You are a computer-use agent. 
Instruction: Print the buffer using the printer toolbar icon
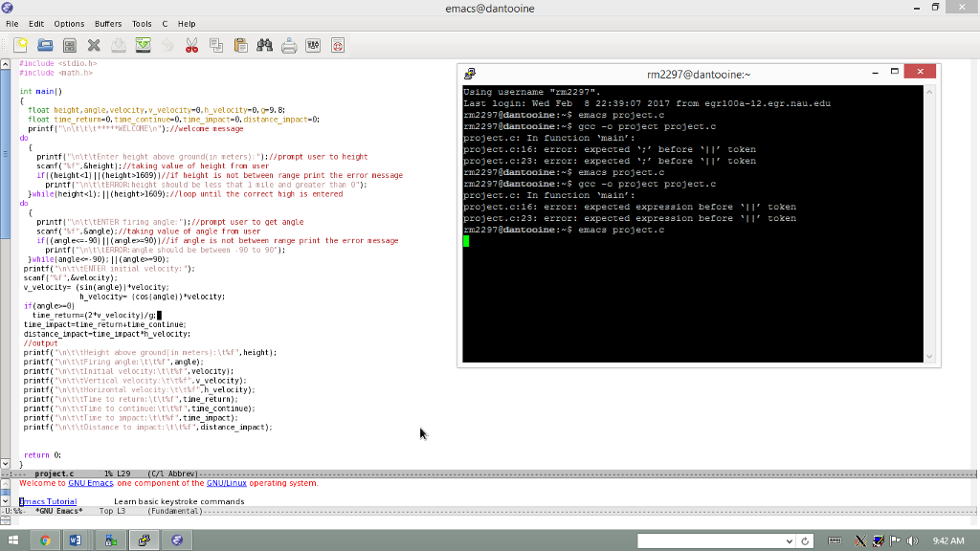tap(288, 44)
